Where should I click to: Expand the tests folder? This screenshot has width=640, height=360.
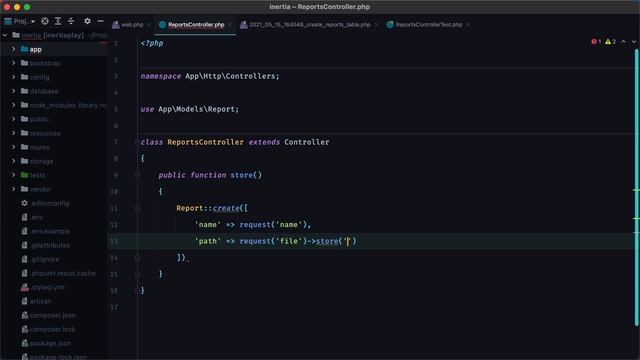point(13,175)
